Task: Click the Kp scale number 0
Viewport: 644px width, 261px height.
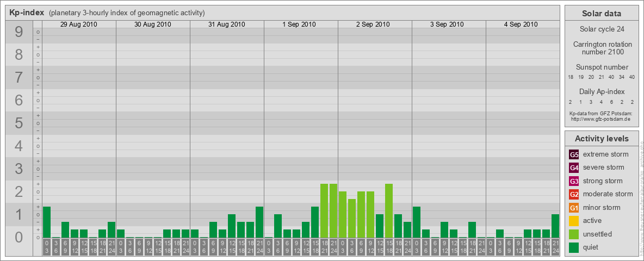Action: pyautogui.click(x=19, y=237)
